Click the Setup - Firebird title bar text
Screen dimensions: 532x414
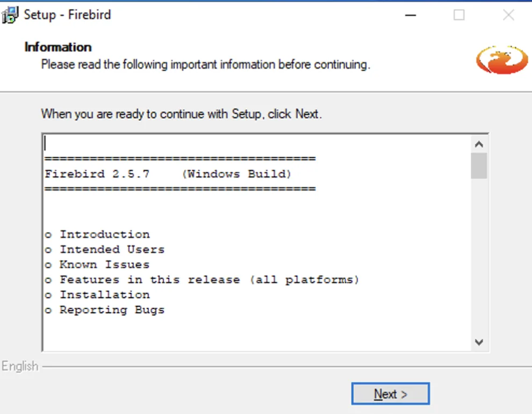click(x=67, y=15)
